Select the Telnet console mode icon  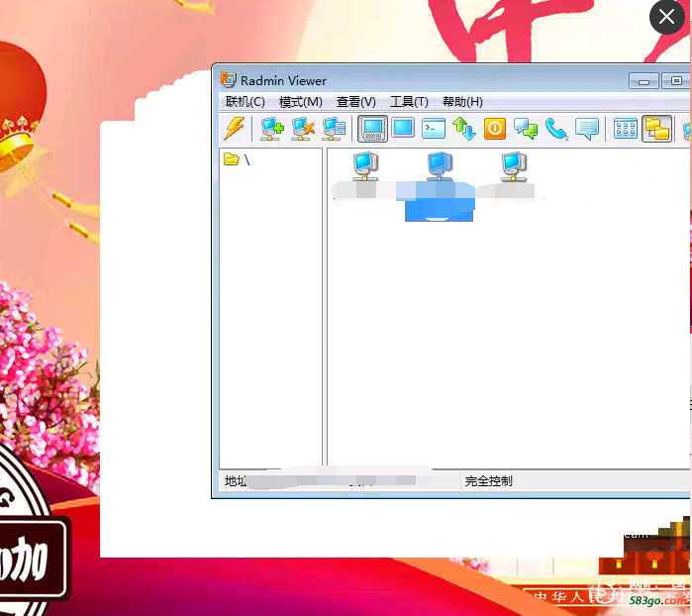pyautogui.click(x=434, y=129)
